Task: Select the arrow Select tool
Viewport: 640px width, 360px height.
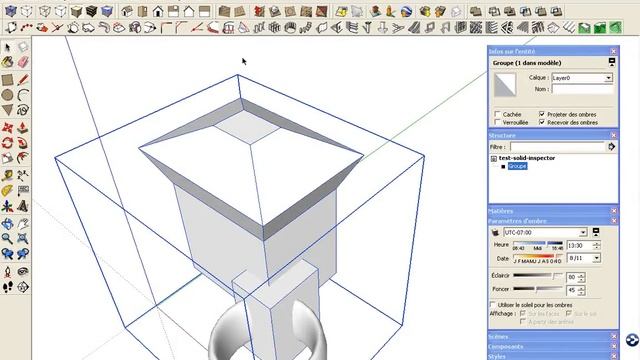Action: click(x=7, y=47)
